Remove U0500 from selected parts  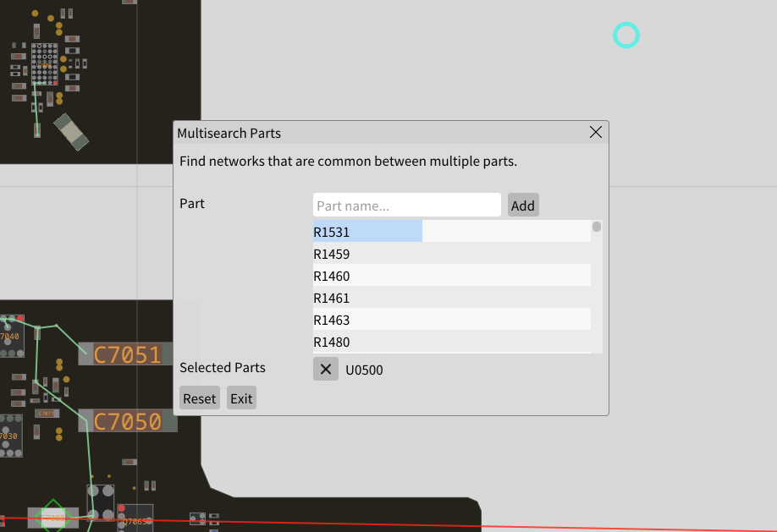pyautogui.click(x=326, y=369)
